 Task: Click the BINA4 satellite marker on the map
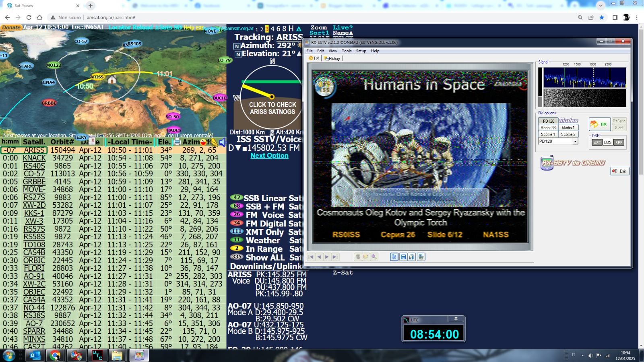(48, 82)
